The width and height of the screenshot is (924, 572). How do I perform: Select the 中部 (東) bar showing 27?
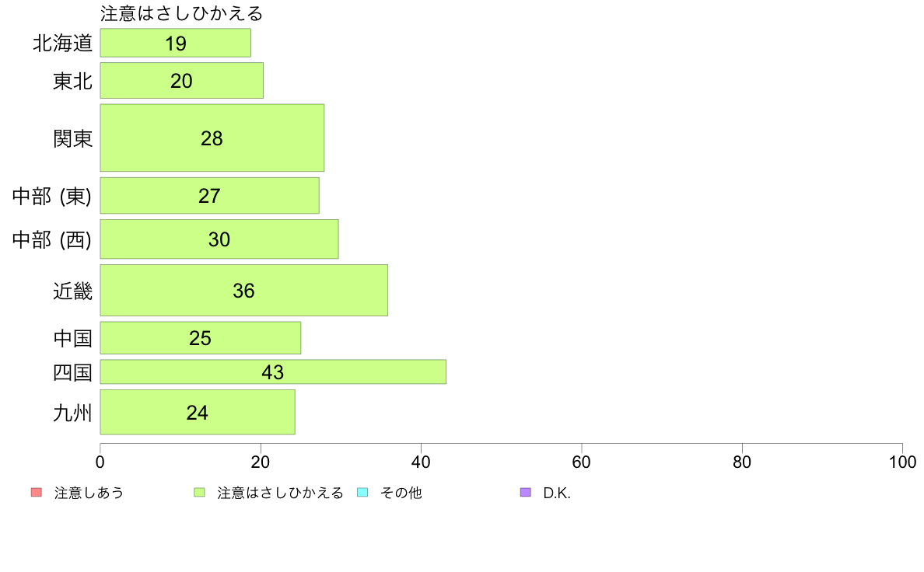[x=210, y=196]
